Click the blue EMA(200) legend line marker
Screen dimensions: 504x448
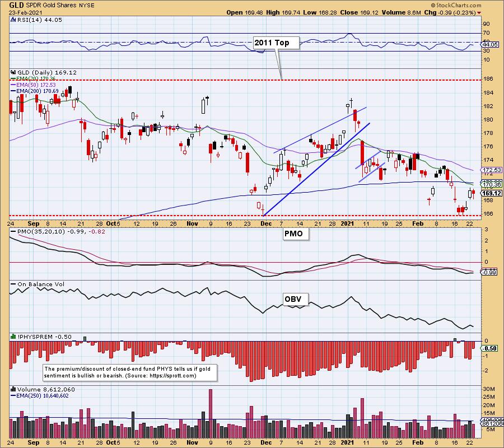tap(13, 91)
